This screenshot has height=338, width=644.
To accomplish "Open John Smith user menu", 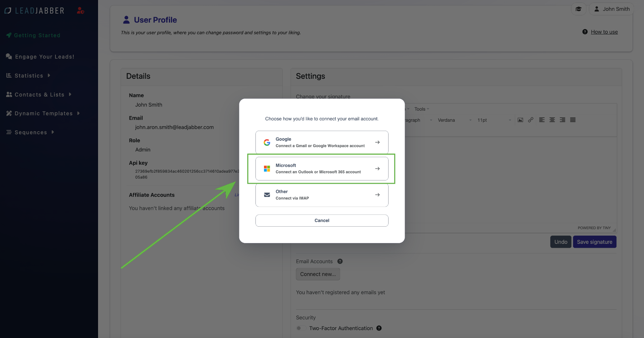I will [x=611, y=9].
